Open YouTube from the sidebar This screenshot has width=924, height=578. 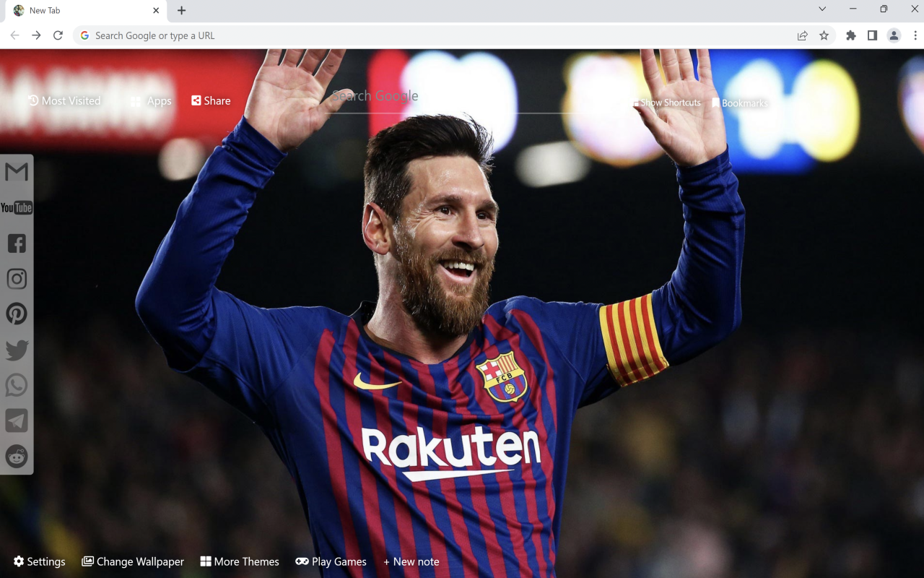[x=17, y=208]
